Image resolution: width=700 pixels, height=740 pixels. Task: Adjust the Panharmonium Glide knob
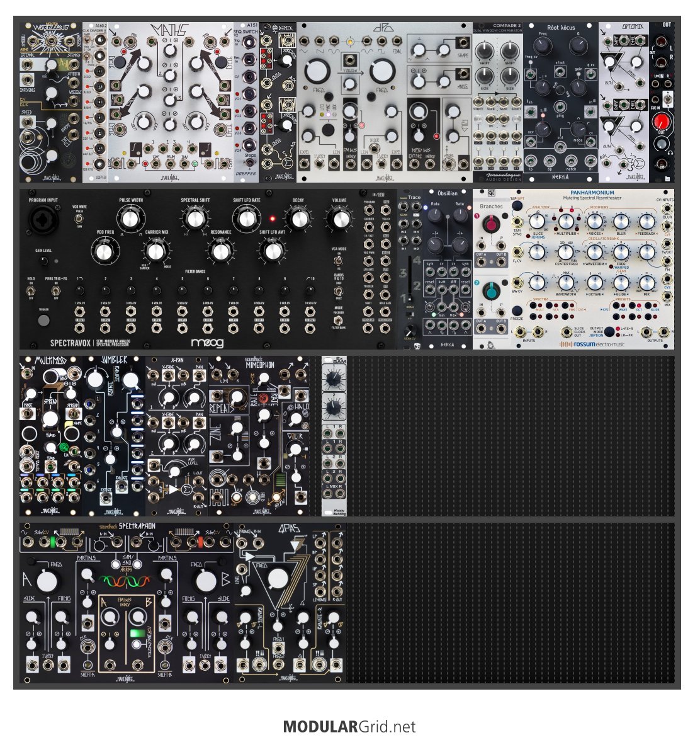[x=621, y=283]
